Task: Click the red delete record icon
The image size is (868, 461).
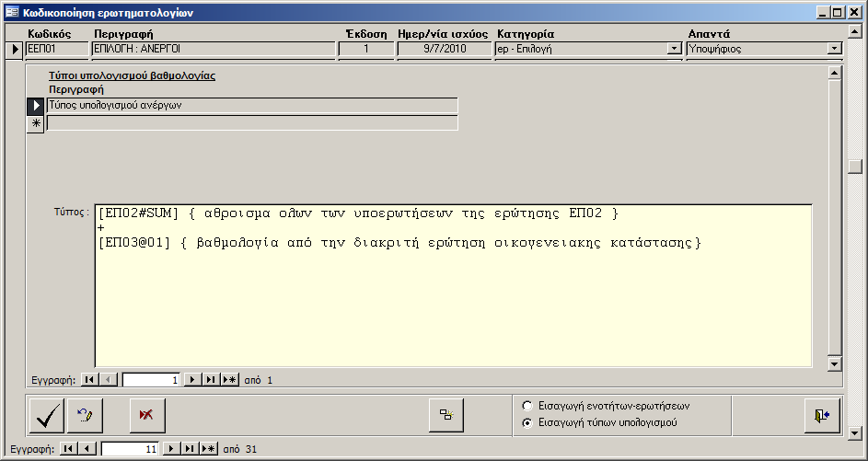Action: click(146, 416)
